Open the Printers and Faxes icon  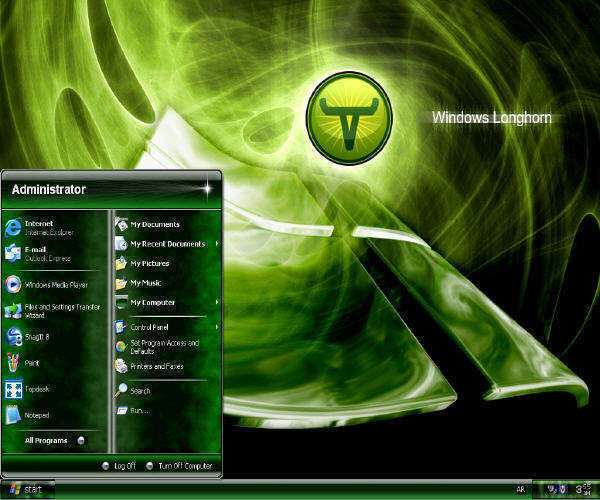click(121, 366)
